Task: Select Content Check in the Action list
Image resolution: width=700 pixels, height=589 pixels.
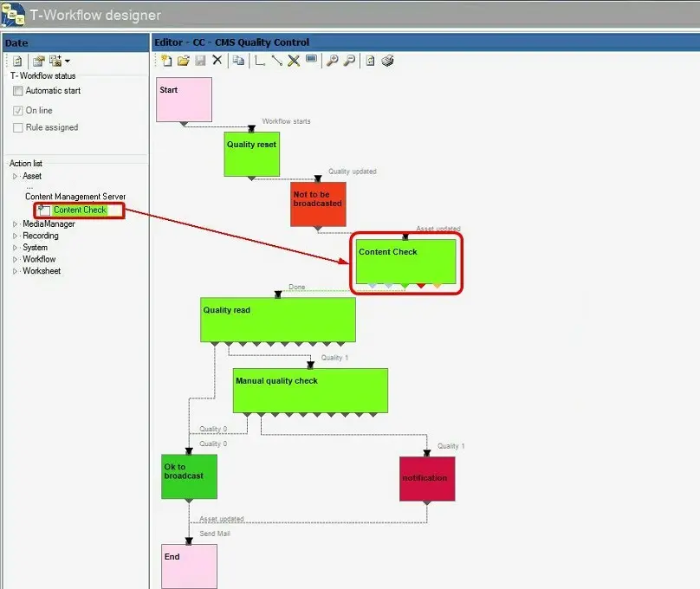Action: coord(80,210)
